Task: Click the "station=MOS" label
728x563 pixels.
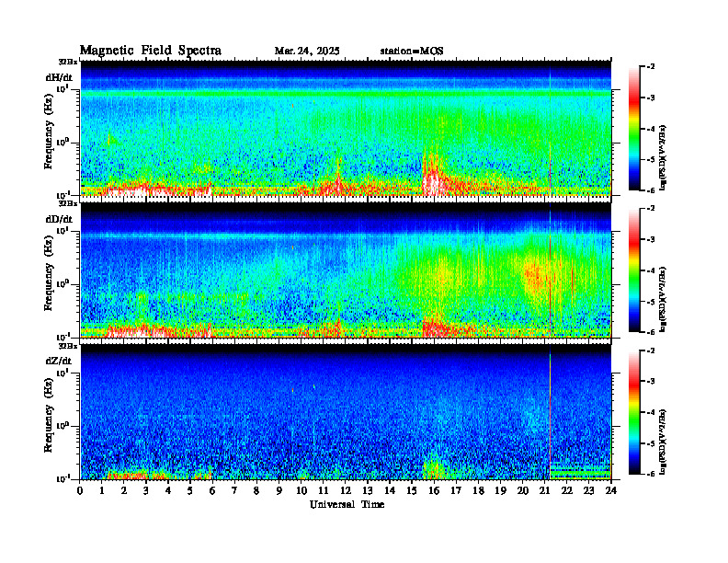Action: (412, 52)
